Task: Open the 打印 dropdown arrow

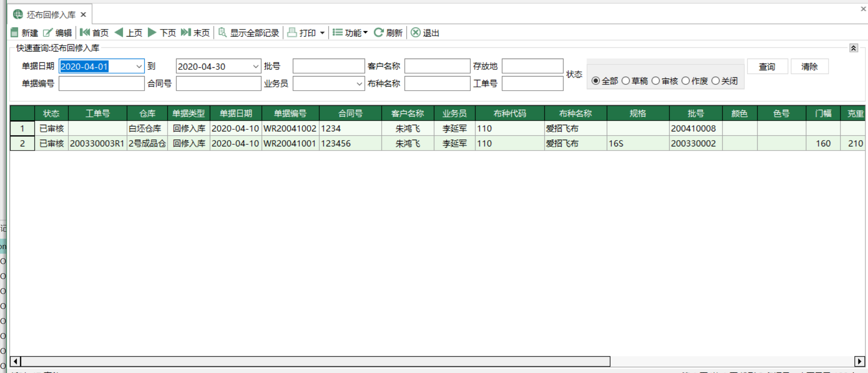Action: tap(322, 33)
